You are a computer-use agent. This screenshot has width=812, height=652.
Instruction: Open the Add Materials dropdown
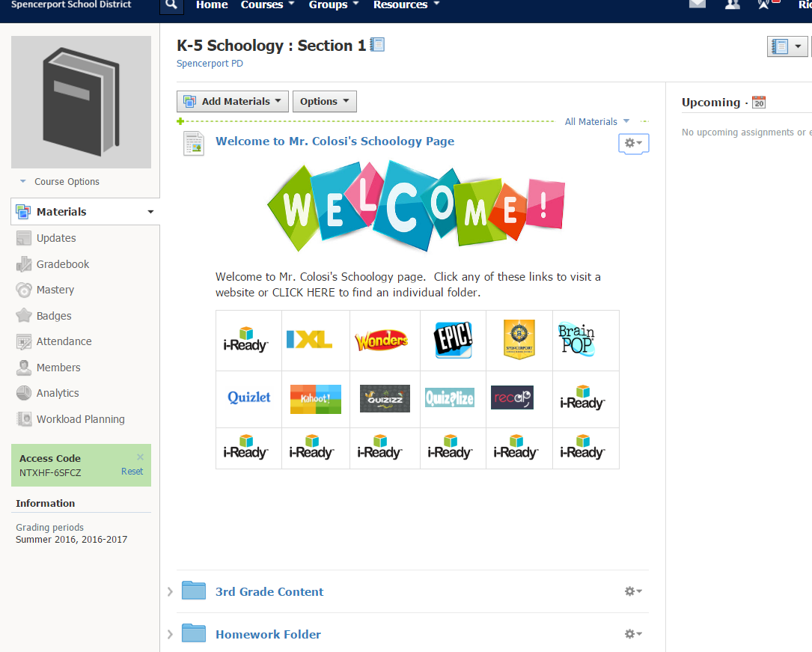point(232,102)
